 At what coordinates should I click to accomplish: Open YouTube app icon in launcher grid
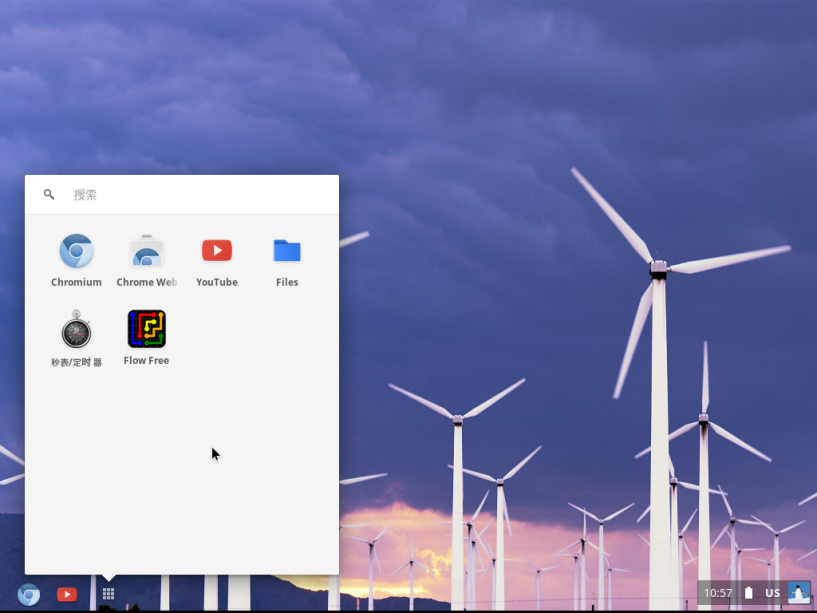[x=216, y=251]
